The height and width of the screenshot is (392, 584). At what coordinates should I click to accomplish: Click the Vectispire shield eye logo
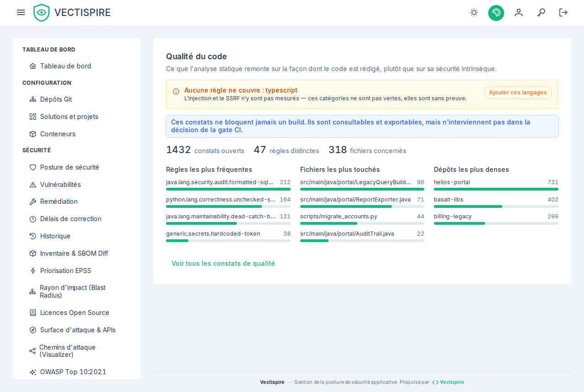pos(42,13)
